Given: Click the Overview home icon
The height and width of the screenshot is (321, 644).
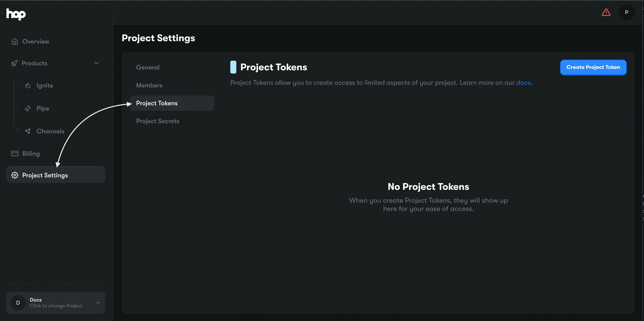Looking at the screenshot, I should click(15, 41).
